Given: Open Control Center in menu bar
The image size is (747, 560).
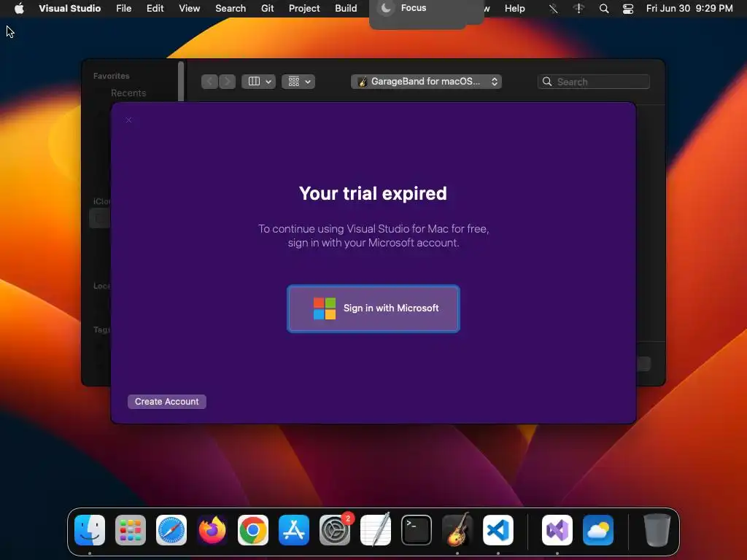Looking at the screenshot, I should pyautogui.click(x=628, y=9).
